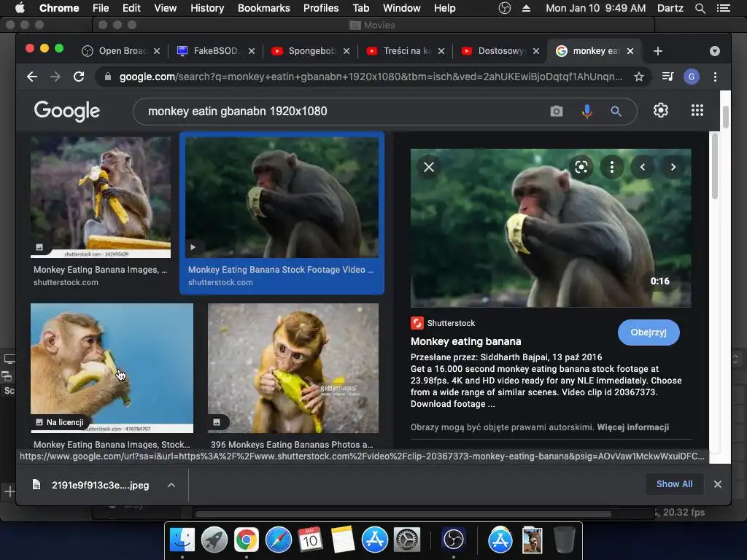Open the Więcej informacji link
The height and width of the screenshot is (560, 747).
coord(632,427)
